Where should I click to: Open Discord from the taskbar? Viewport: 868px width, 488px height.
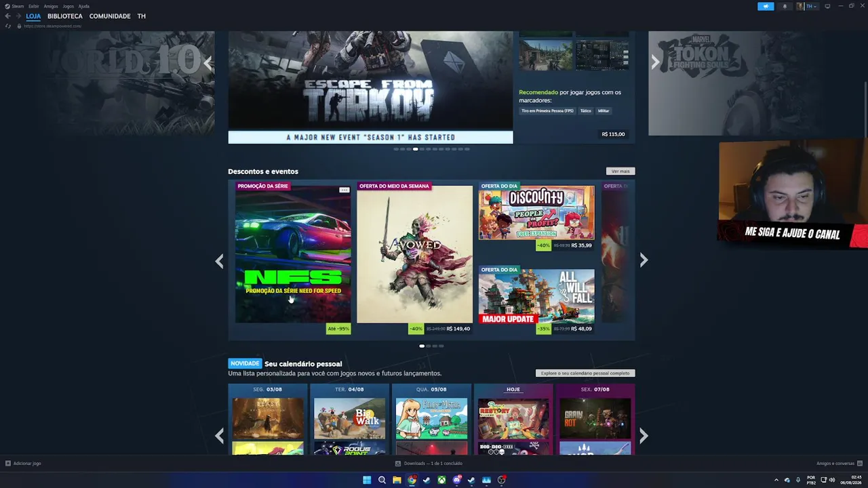pyautogui.click(x=456, y=480)
